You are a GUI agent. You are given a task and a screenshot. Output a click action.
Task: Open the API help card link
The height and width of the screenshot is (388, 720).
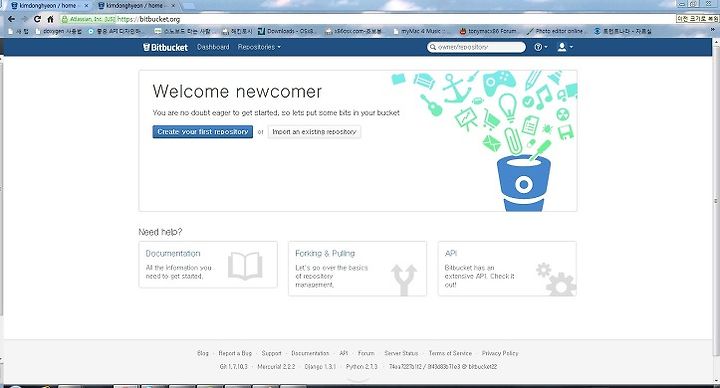coord(450,253)
